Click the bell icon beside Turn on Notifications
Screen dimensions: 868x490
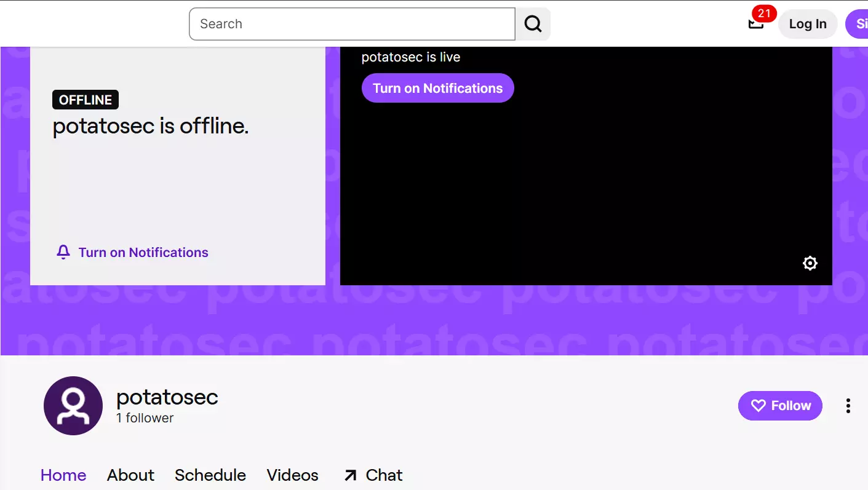coord(63,252)
